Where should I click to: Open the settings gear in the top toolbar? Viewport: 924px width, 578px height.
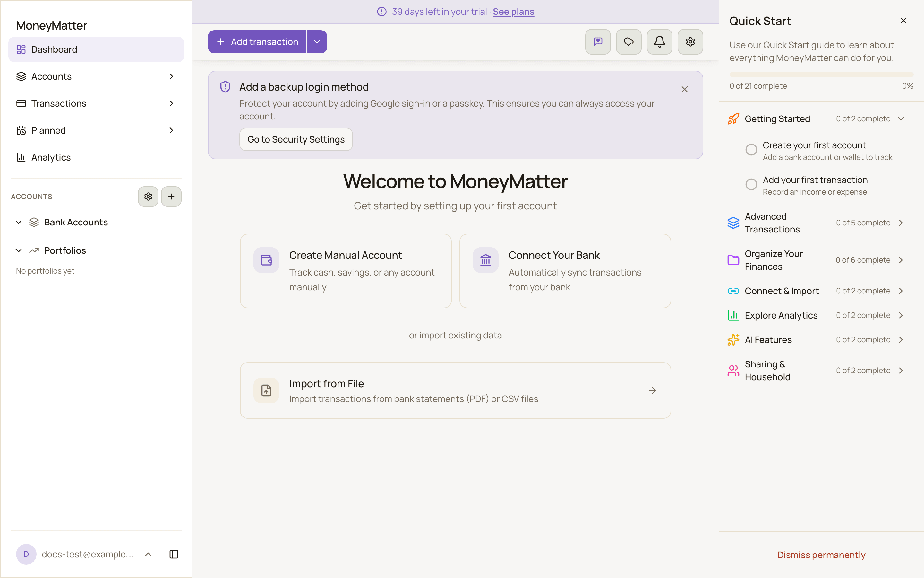(x=690, y=42)
